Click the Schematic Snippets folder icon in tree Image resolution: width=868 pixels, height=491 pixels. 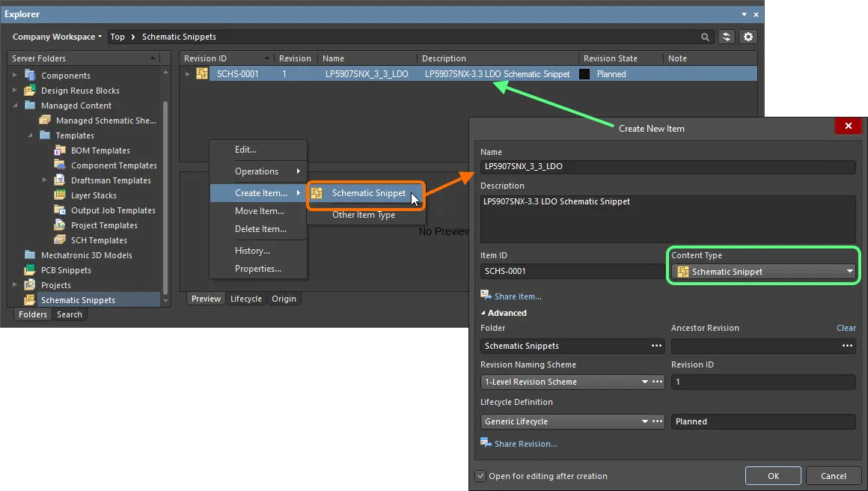[30, 300]
